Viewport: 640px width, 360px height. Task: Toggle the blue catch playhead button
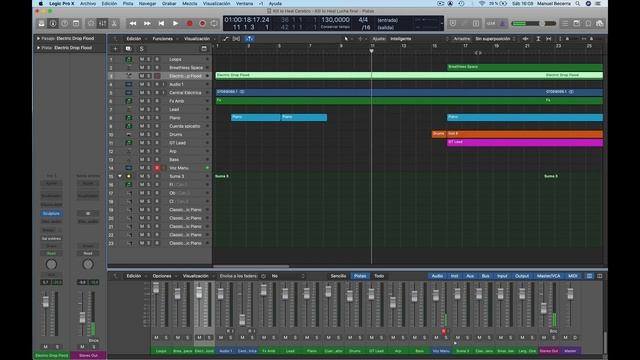[x=249, y=39]
